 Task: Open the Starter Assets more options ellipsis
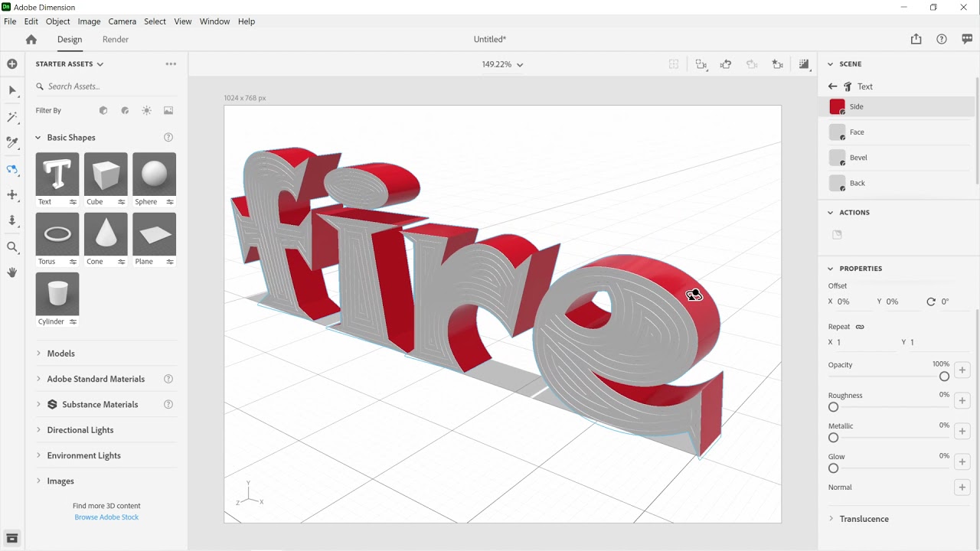click(x=171, y=64)
